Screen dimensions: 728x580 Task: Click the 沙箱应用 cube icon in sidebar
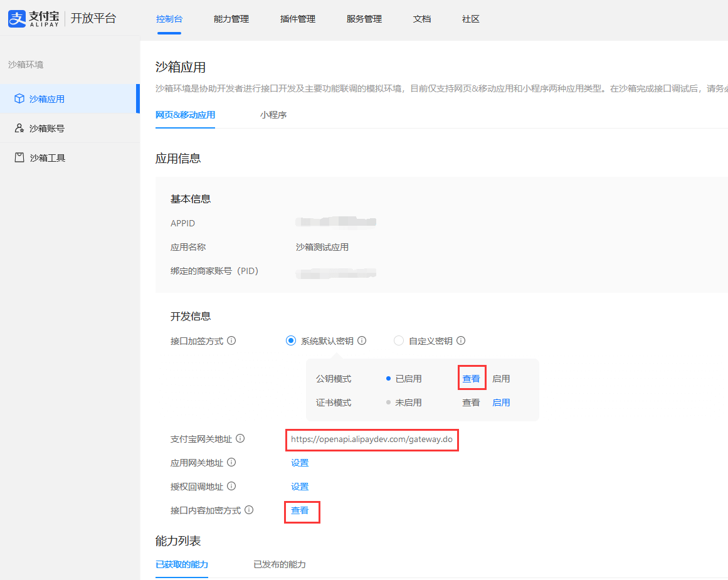pyautogui.click(x=19, y=98)
